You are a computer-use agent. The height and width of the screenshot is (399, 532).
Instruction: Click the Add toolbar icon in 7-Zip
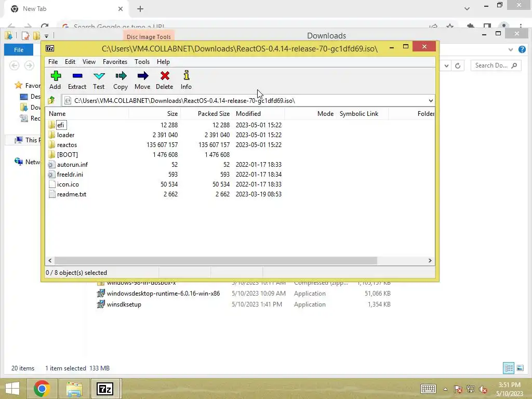click(55, 76)
